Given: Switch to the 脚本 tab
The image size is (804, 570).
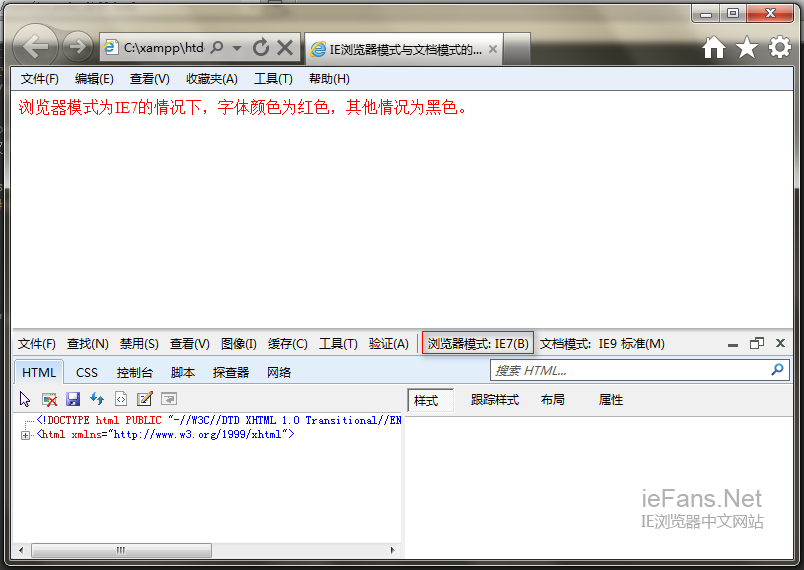Looking at the screenshot, I should coord(183,372).
